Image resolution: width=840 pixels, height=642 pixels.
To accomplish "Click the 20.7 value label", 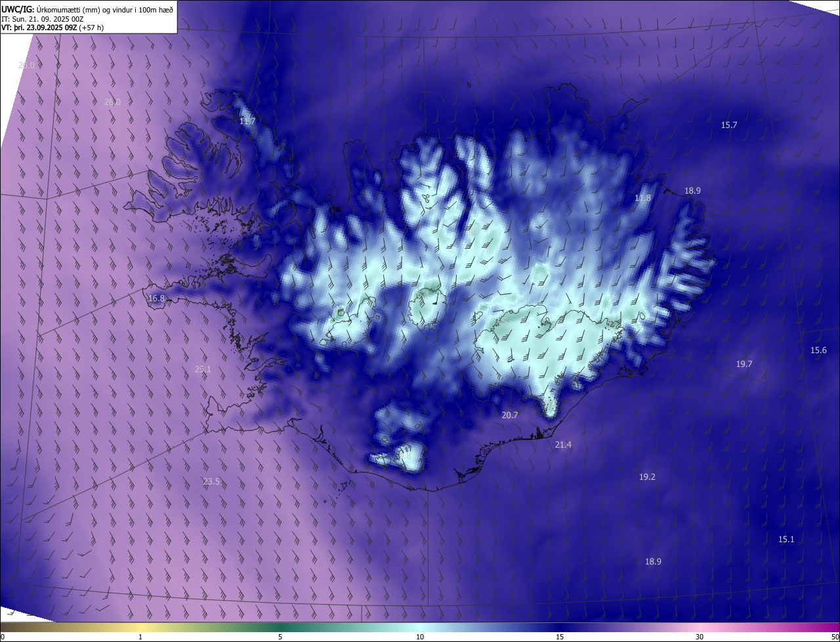I will point(510,415).
